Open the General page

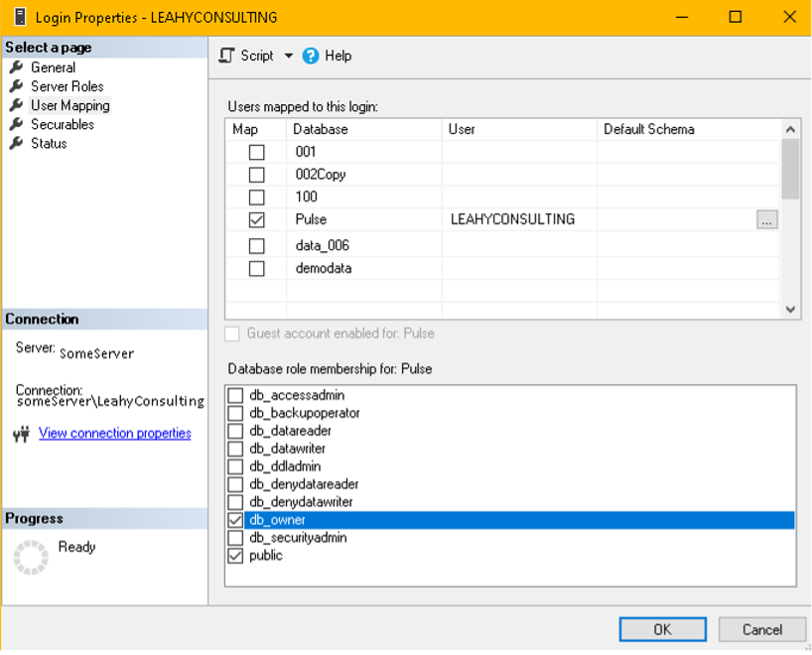pos(53,67)
